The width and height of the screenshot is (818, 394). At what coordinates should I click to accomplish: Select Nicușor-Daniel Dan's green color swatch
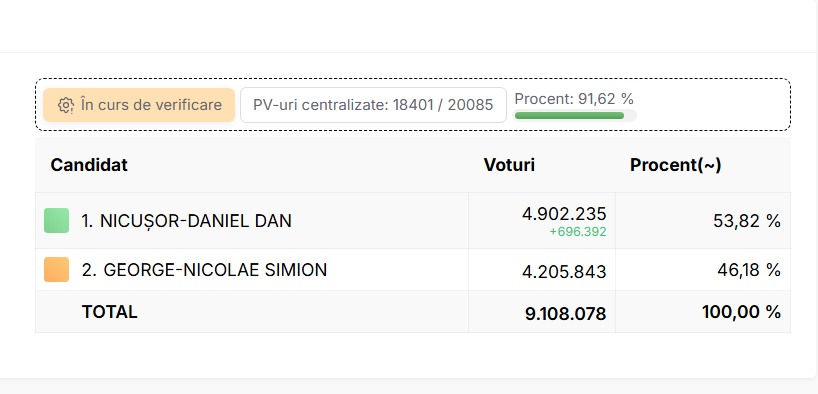point(56,220)
